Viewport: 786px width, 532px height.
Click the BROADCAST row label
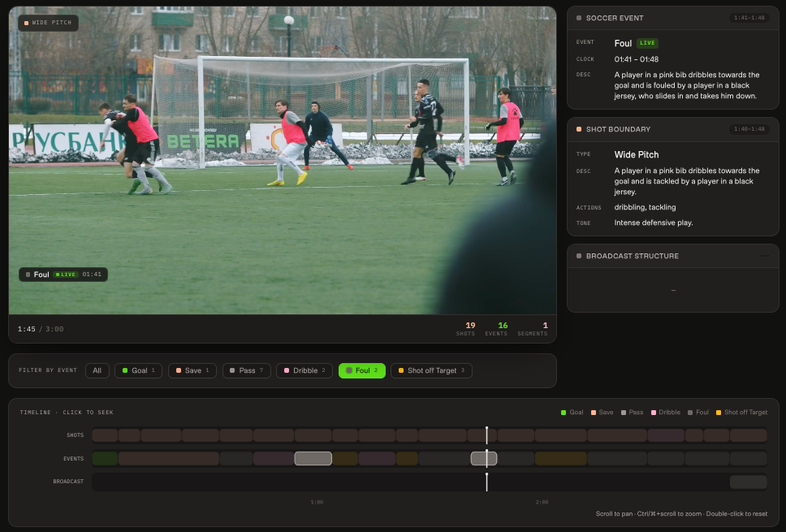[x=69, y=482]
